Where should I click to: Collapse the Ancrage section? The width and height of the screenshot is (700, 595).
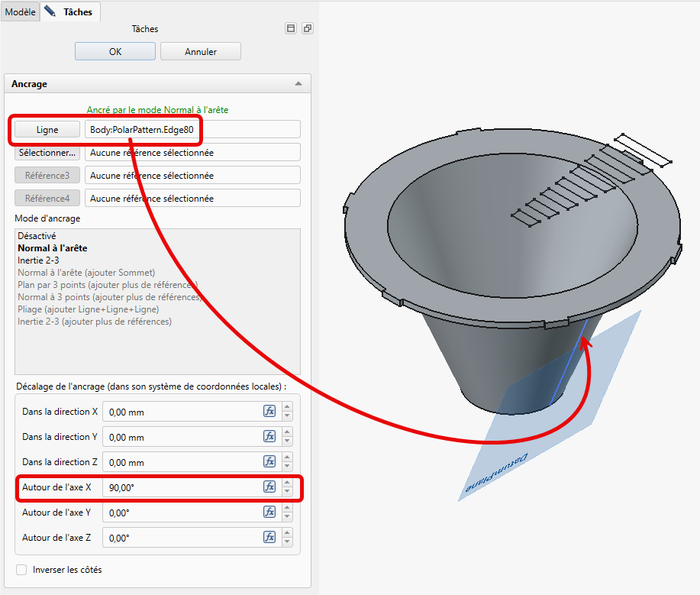pos(298,84)
